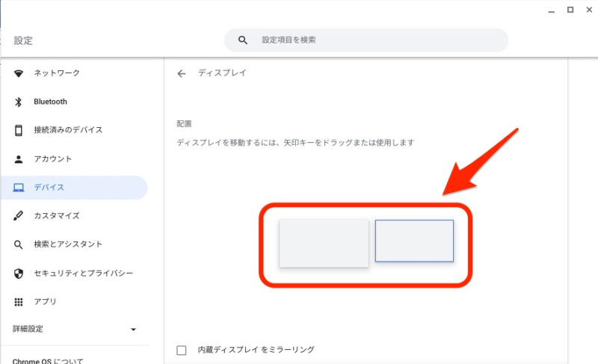
Task: Click the account person icon
Action: pyautogui.click(x=18, y=159)
